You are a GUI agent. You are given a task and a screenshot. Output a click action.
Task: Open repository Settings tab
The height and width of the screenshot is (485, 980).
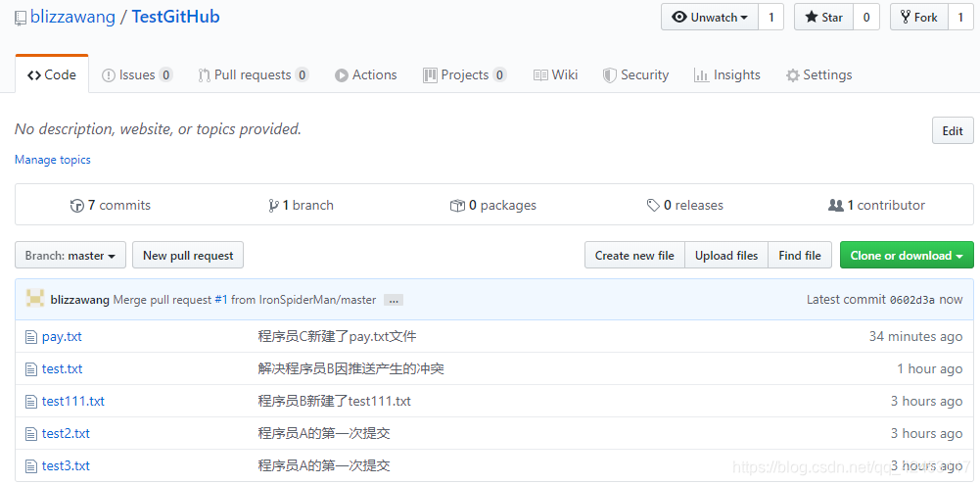(x=818, y=75)
